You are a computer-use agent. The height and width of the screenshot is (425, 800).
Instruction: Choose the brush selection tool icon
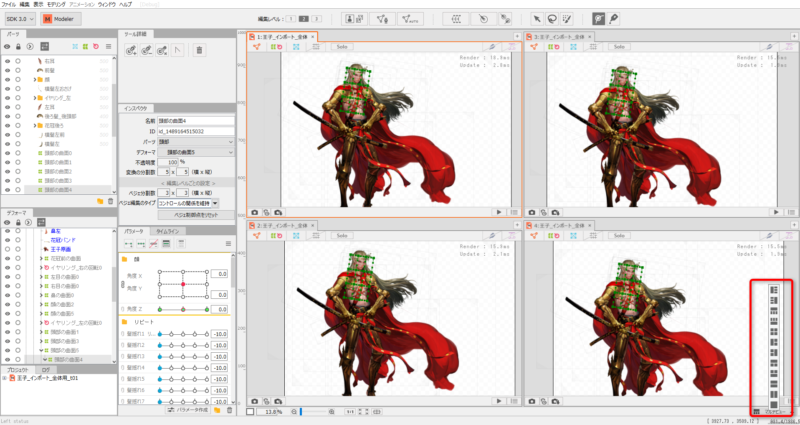(567, 19)
